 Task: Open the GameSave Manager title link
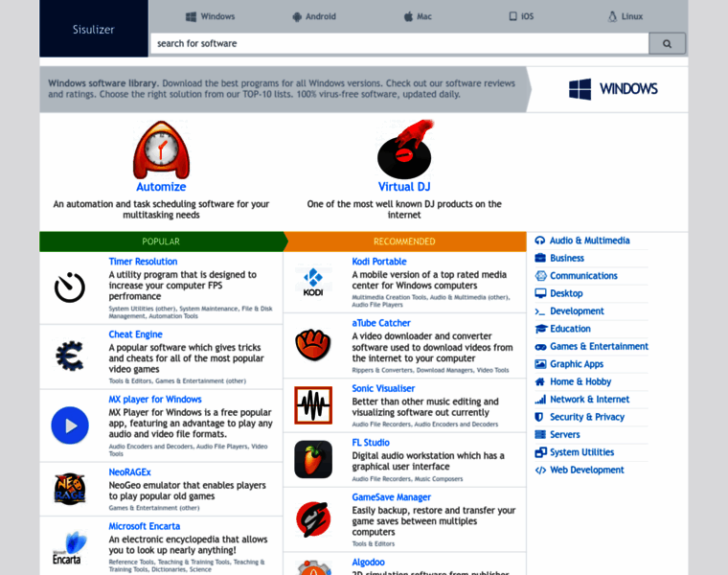pos(392,497)
